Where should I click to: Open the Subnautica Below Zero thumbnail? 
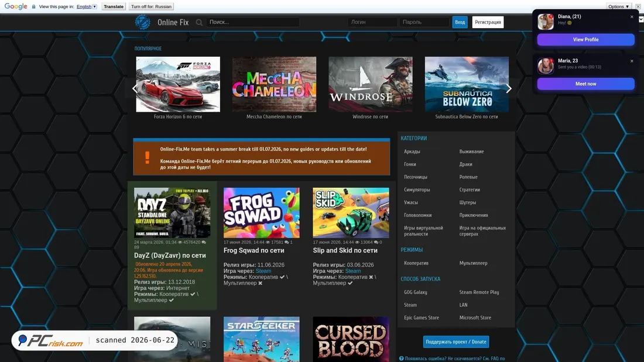click(467, 84)
